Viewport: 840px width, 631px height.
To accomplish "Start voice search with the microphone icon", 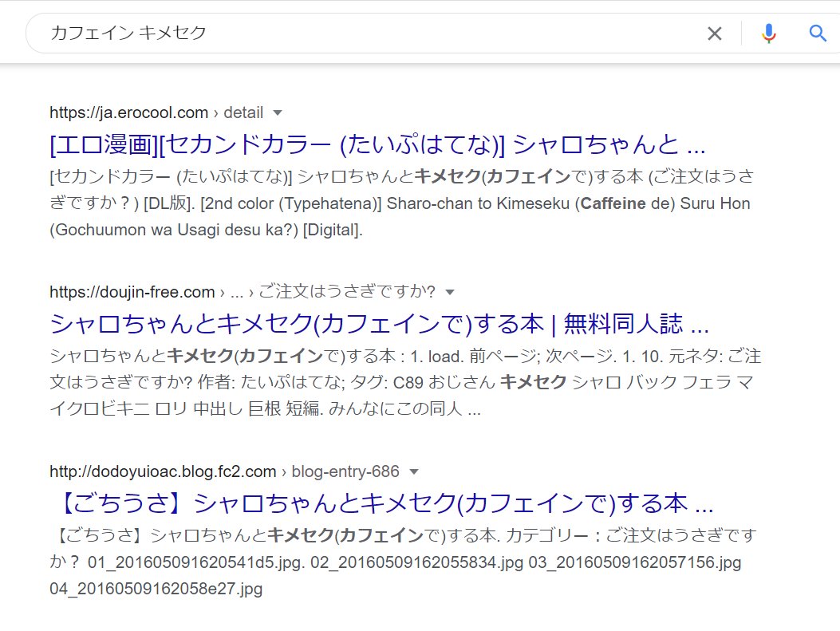I will [769, 34].
